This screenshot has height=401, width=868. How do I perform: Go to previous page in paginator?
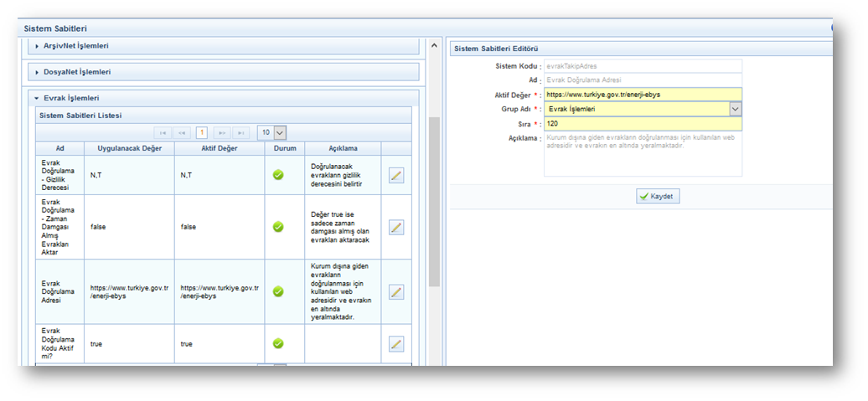183,132
